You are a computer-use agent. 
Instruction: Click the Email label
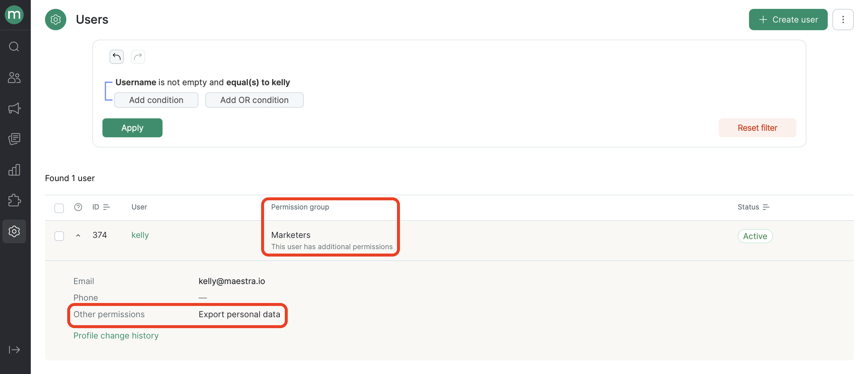click(84, 281)
